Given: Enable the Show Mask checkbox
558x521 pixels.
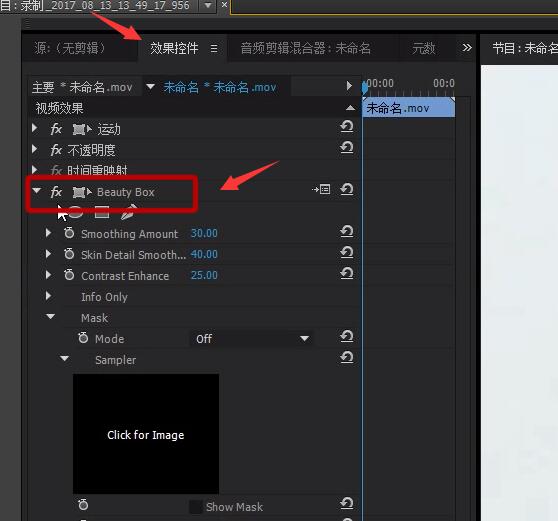Looking at the screenshot, I should 195,507.
